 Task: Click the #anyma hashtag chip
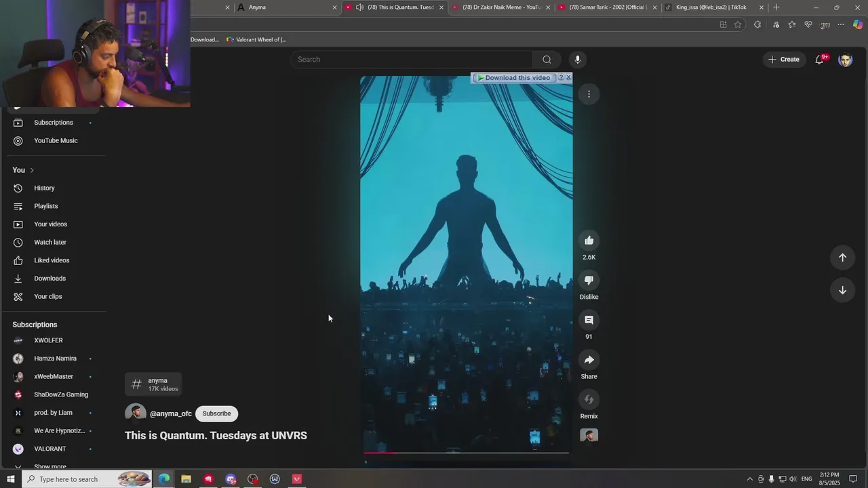coord(153,384)
